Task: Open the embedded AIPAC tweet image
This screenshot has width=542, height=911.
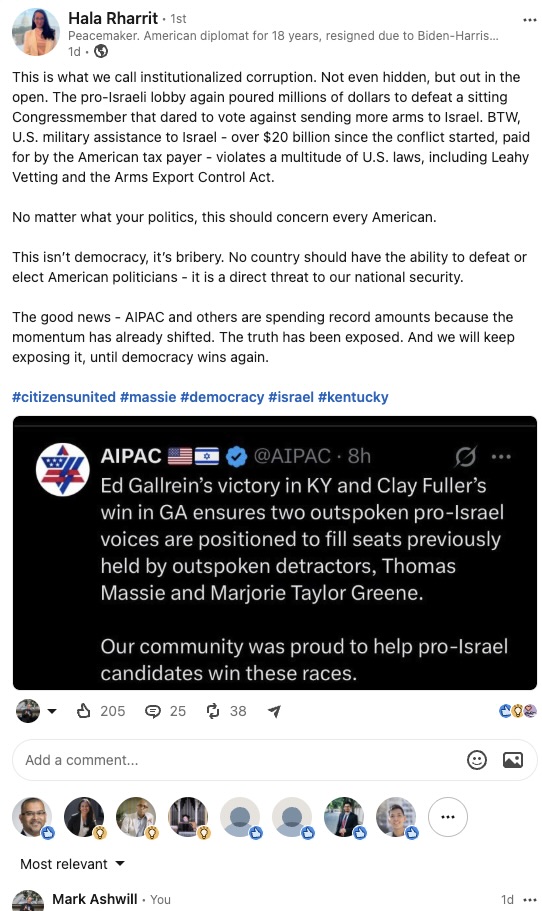Action: pos(275,553)
